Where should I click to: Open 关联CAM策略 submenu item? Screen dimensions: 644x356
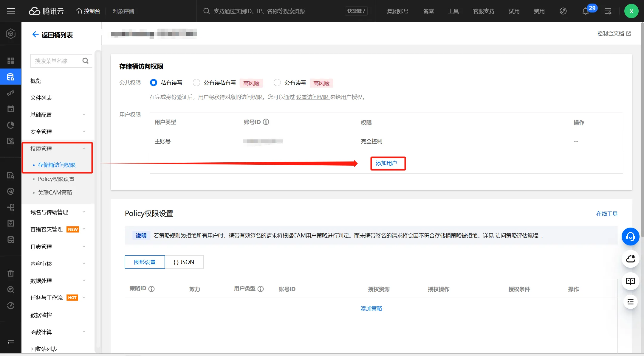tap(55, 192)
